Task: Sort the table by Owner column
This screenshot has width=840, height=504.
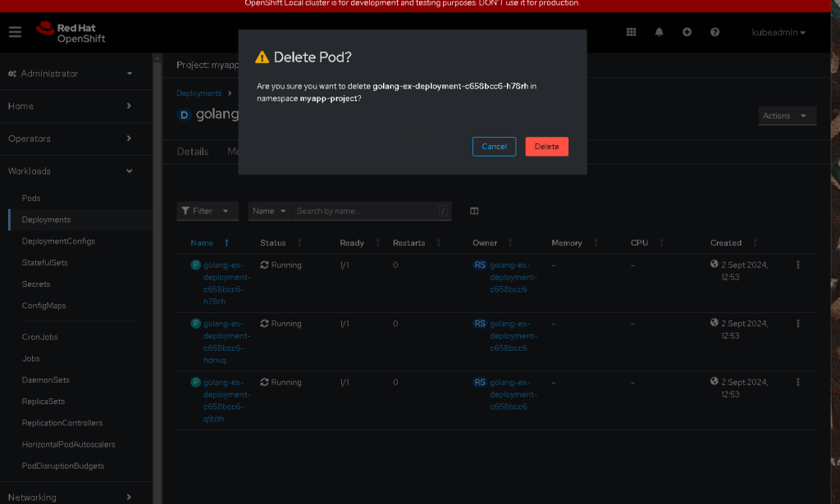Action: [x=492, y=243]
